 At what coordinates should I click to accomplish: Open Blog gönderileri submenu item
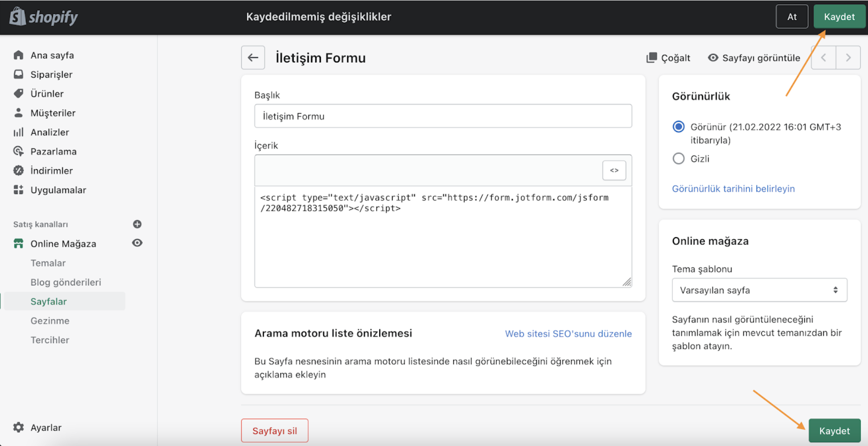coord(66,282)
